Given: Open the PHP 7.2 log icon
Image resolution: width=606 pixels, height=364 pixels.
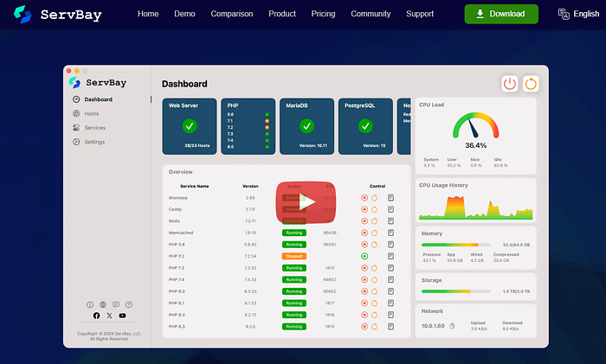Looking at the screenshot, I should [x=390, y=256].
